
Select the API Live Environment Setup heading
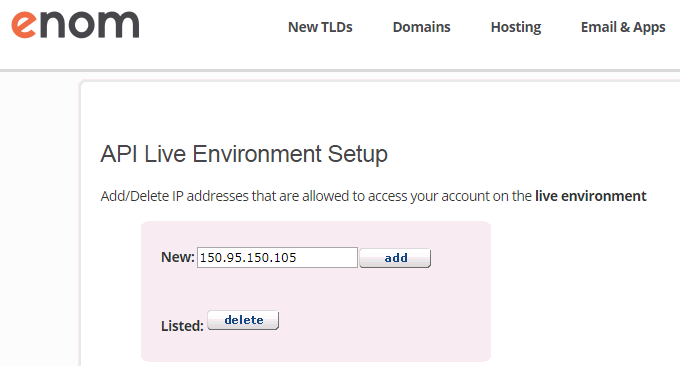click(x=244, y=154)
